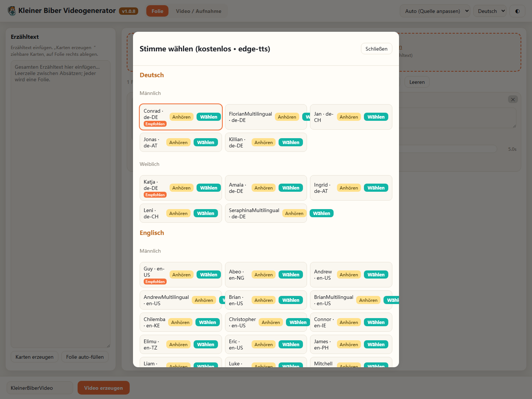
Task: Close the voice dialog with Schließen
Action: pos(376,49)
